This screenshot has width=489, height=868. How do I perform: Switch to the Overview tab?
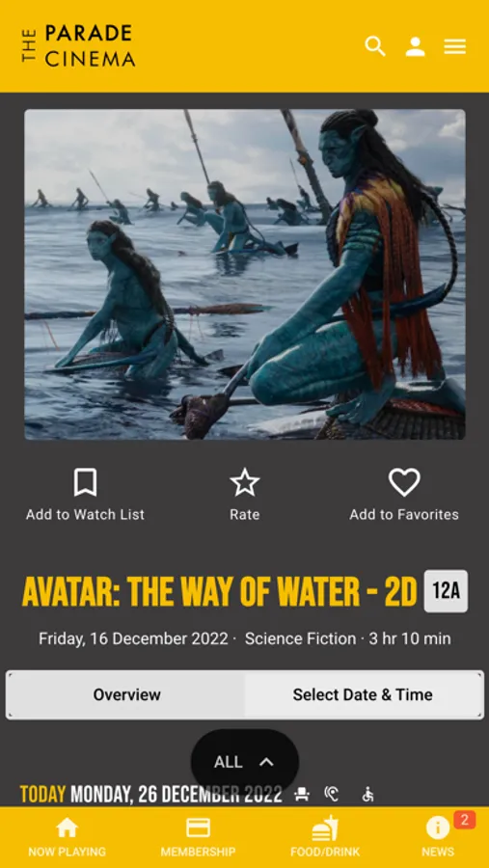[x=126, y=694]
